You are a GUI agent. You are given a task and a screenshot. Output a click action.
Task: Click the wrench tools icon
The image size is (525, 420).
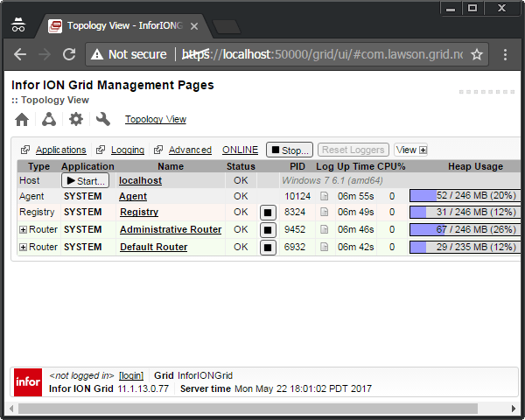point(103,119)
